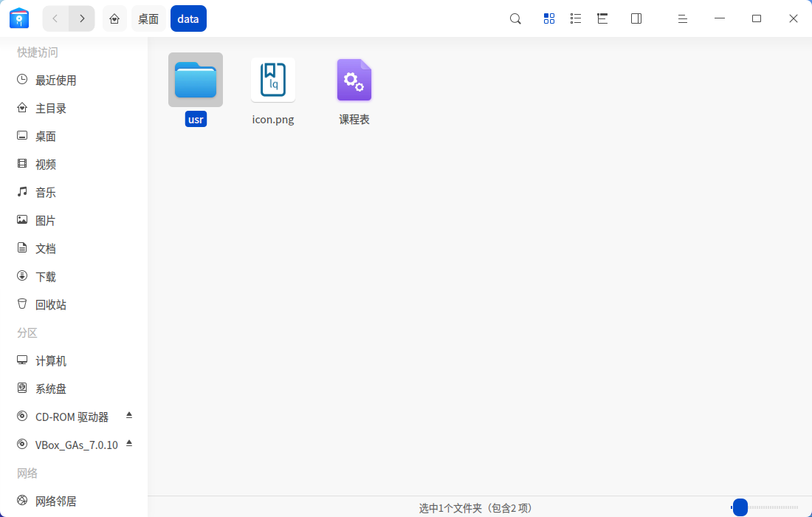Image resolution: width=812 pixels, height=517 pixels.
Task: Click the film icon beside 视频
Action: coord(21,163)
